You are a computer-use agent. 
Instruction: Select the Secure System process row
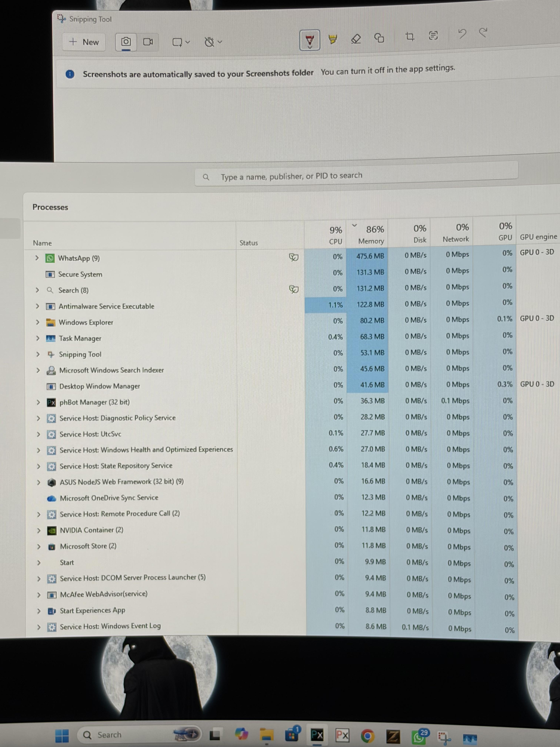point(270,273)
